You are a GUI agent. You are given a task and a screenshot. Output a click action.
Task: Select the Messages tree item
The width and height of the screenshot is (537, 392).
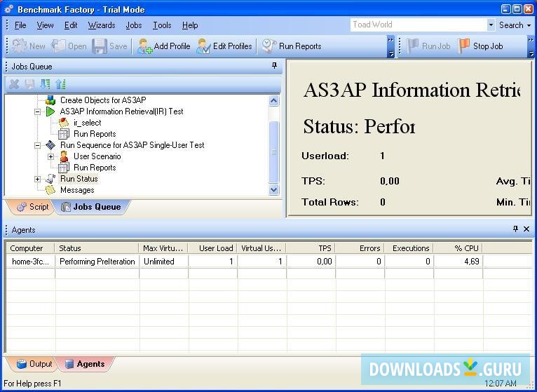(77, 190)
